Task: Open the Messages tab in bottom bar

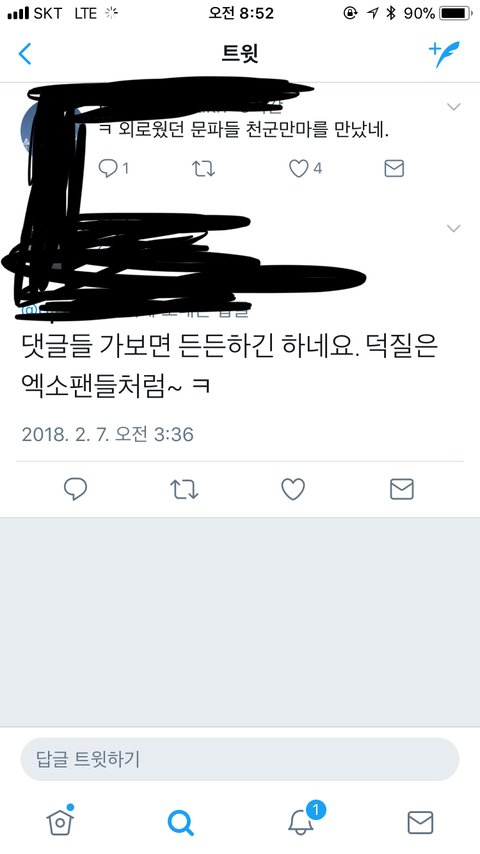Action: coord(421,822)
